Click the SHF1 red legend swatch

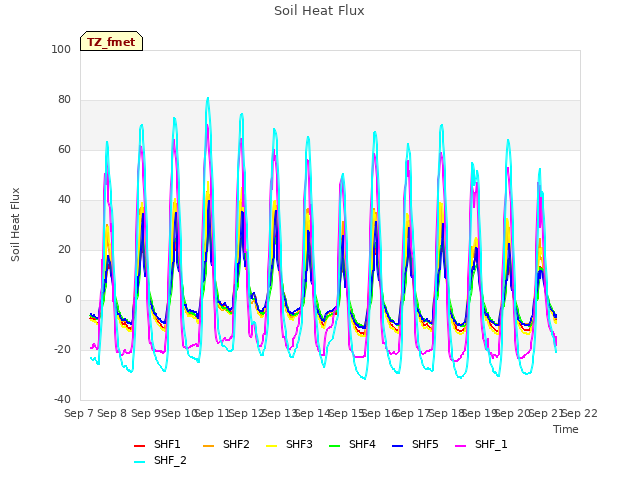(140, 446)
